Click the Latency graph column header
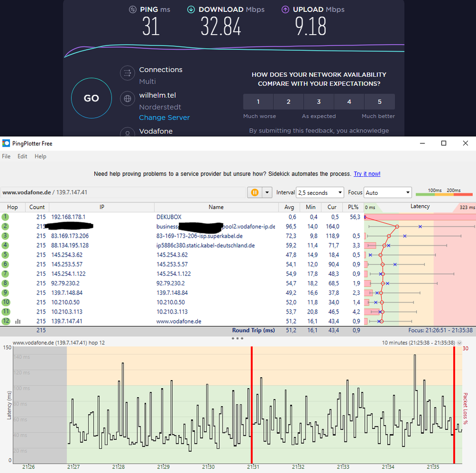Screen dimensions: 476x473 coord(420,206)
